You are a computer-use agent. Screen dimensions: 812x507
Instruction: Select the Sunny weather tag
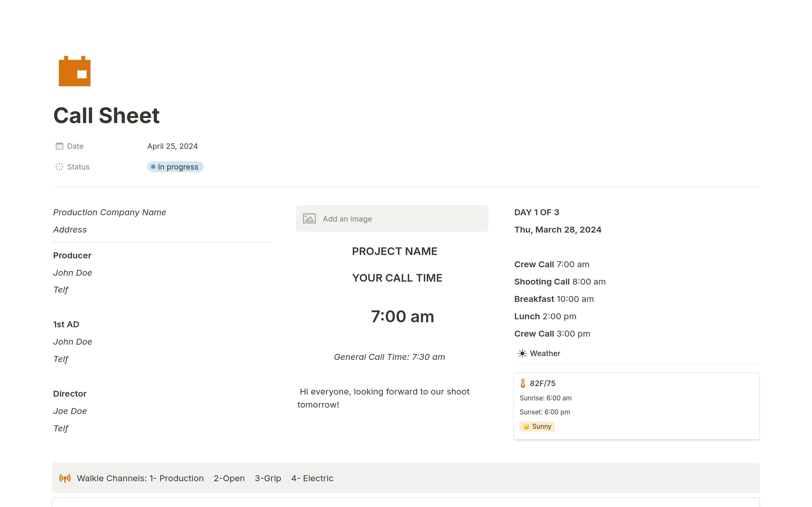tap(537, 427)
